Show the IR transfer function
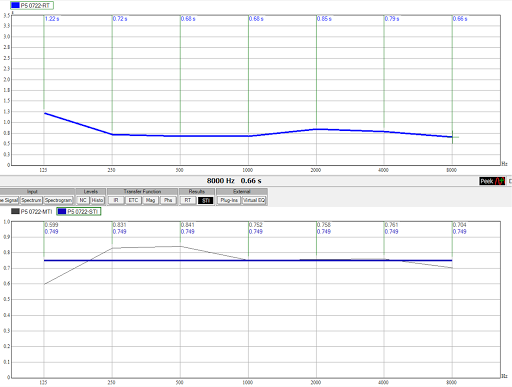 pyautogui.click(x=116, y=200)
